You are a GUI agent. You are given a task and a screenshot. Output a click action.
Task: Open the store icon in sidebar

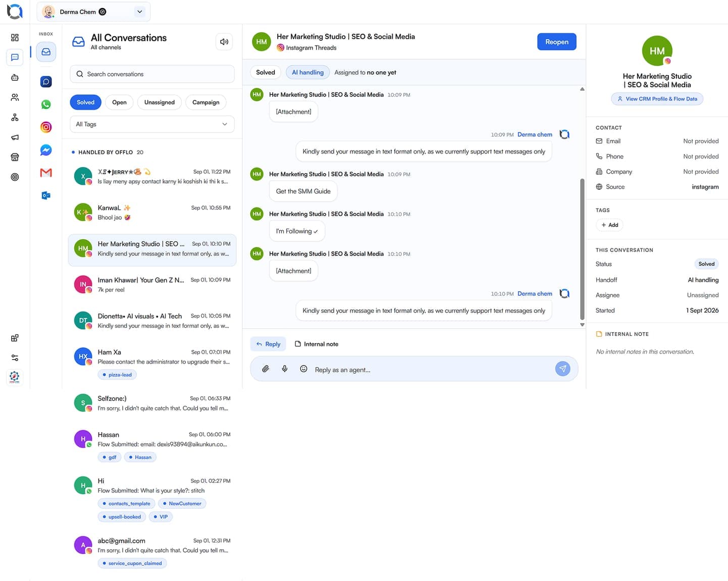[15, 157]
